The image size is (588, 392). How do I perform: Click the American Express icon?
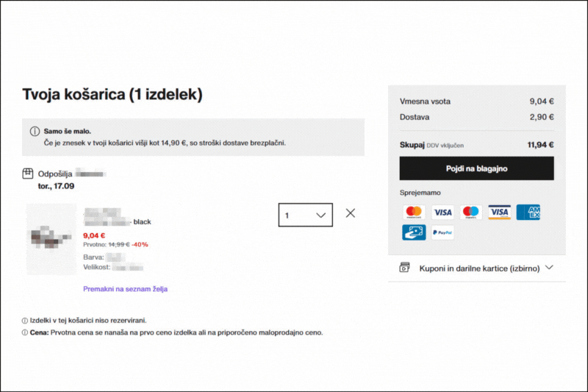click(528, 213)
